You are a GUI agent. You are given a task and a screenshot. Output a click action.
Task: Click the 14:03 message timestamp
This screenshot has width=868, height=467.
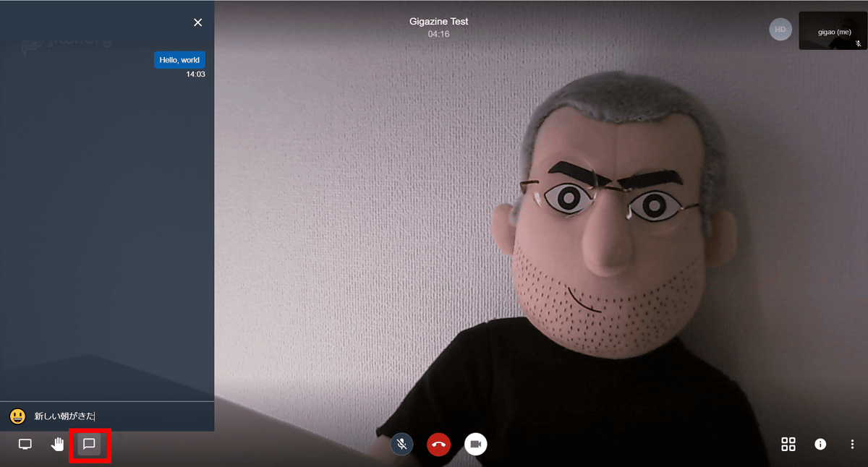(195, 74)
